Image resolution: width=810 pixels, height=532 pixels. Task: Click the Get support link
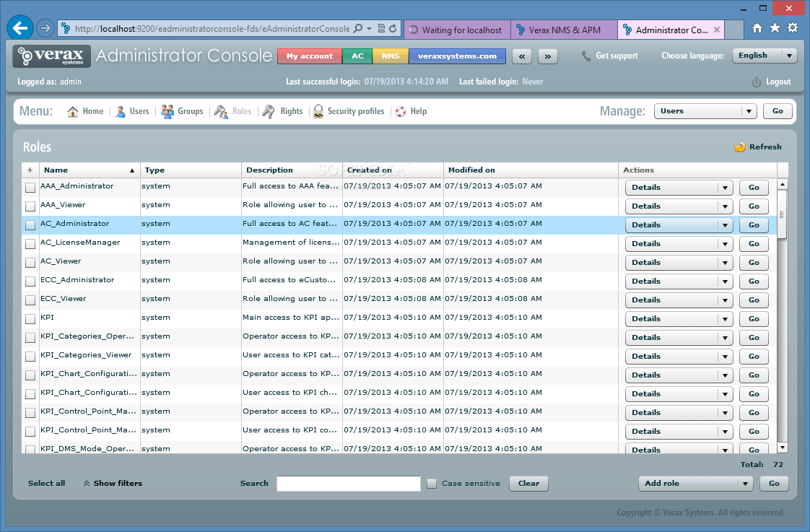(616, 56)
